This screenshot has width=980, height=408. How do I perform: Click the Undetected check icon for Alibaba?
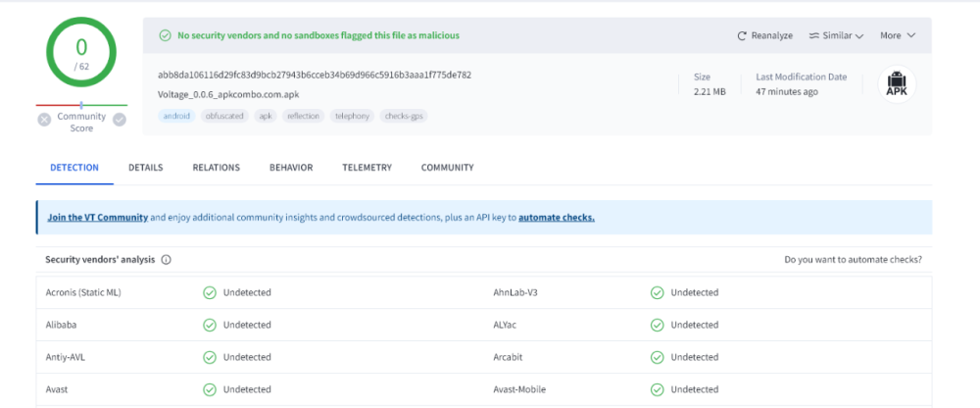[210, 325]
